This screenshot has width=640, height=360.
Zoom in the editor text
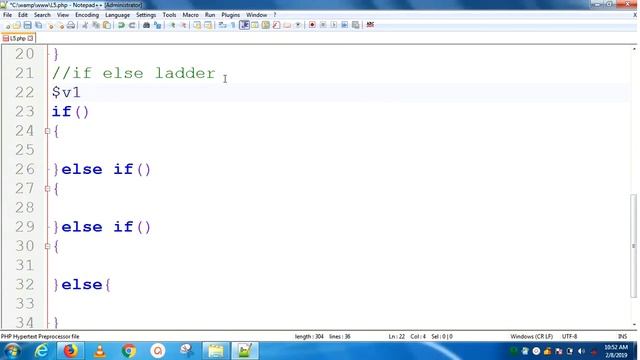[173, 25]
